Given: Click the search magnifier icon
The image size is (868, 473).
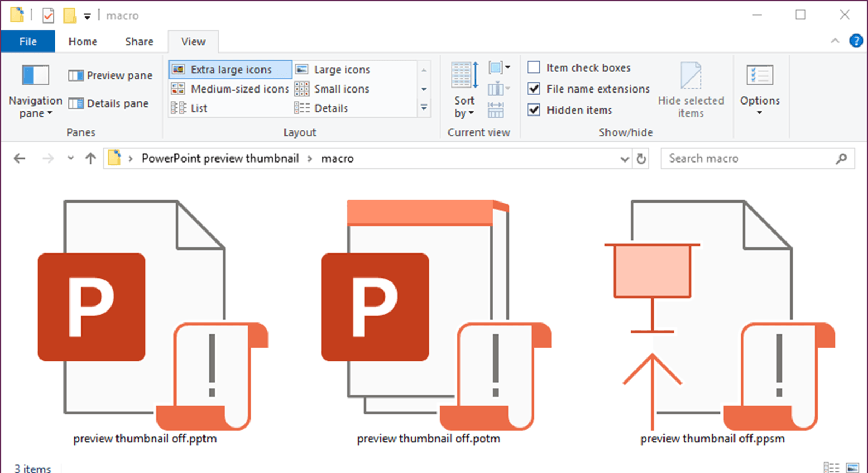Looking at the screenshot, I should 841,159.
